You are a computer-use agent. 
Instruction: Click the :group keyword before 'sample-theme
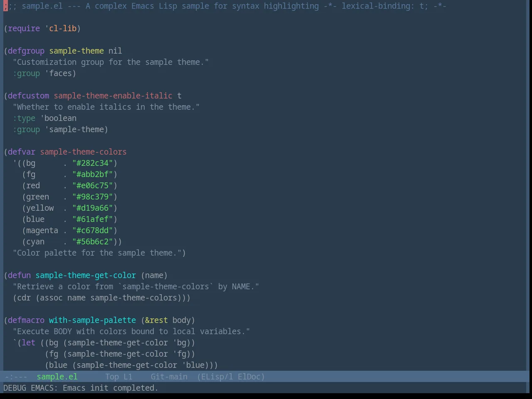(x=26, y=129)
